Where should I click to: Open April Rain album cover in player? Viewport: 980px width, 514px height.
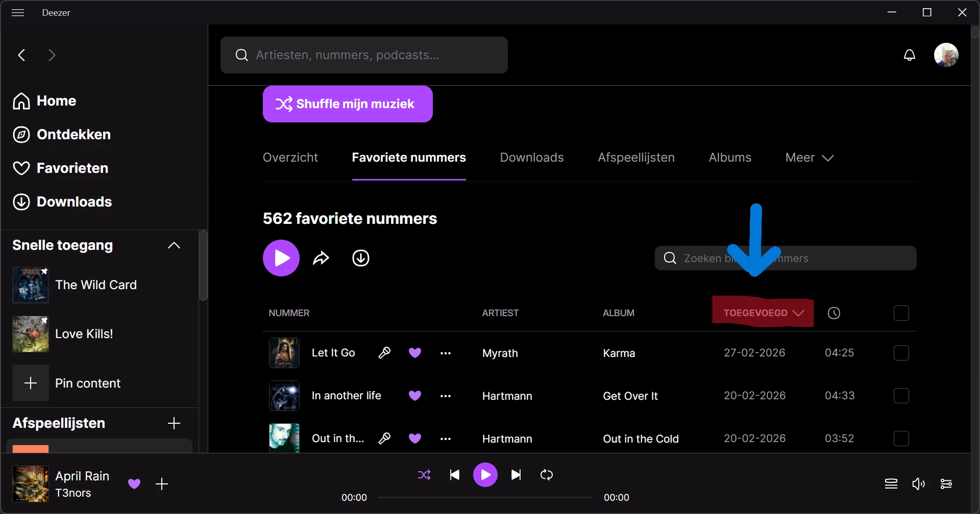[x=31, y=484]
